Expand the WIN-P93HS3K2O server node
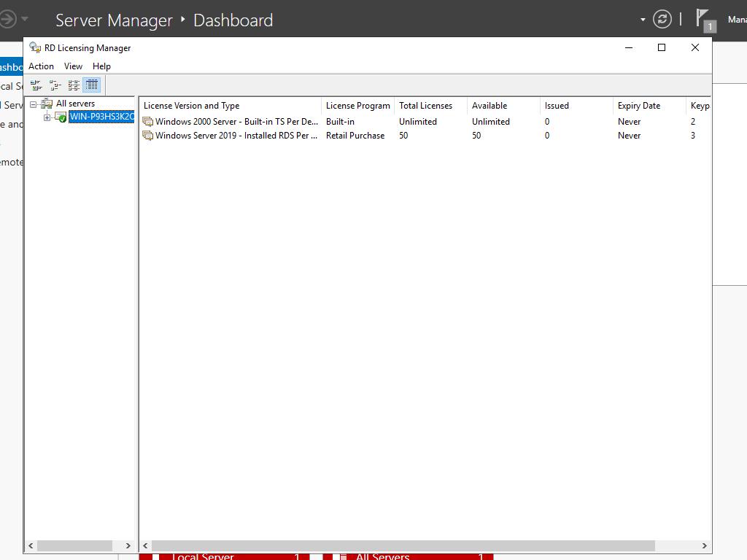The image size is (747, 560). (47, 117)
